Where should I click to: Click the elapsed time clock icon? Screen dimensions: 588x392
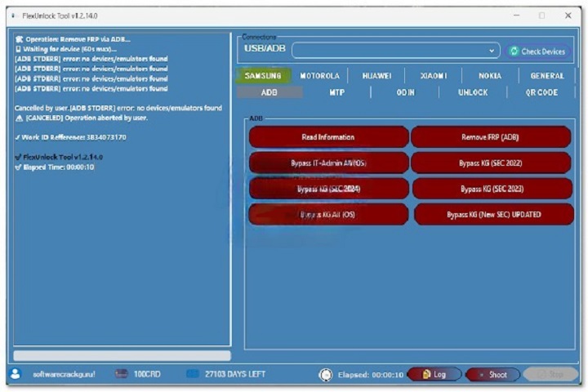tap(325, 375)
